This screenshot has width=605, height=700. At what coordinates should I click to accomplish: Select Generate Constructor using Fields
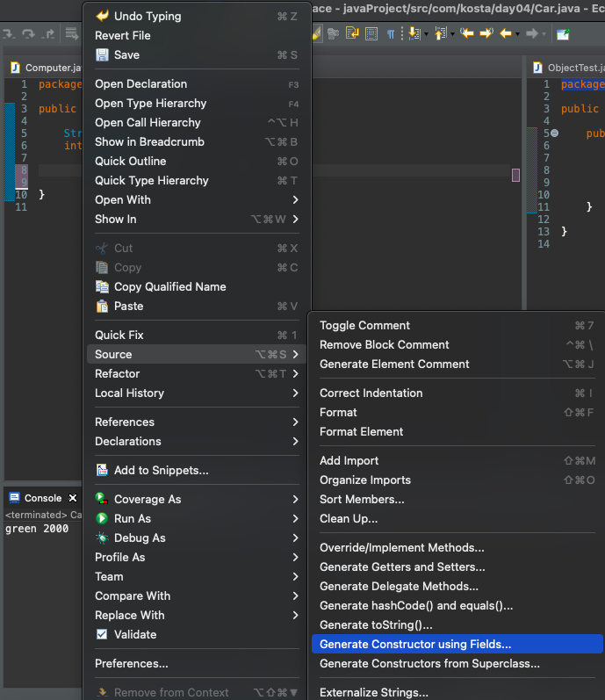(457, 644)
